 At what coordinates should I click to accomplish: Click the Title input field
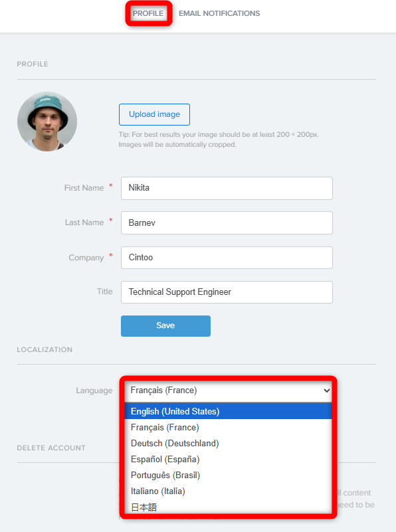[x=227, y=292]
